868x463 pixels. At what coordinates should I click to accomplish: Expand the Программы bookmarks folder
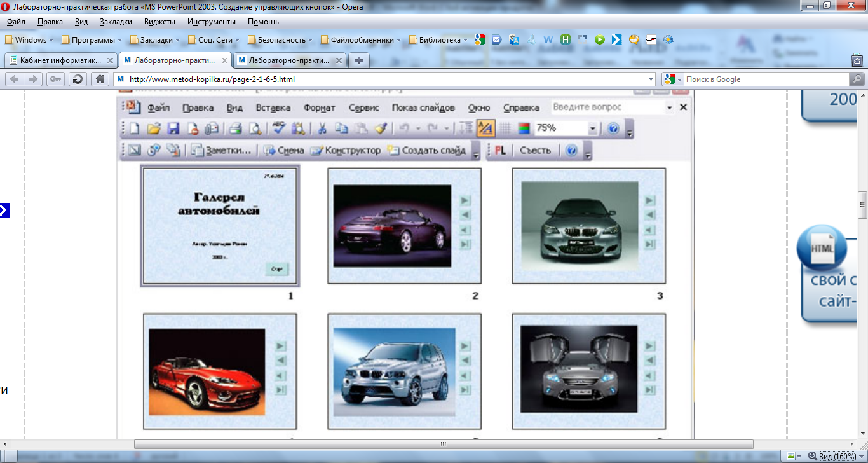pos(92,39)
